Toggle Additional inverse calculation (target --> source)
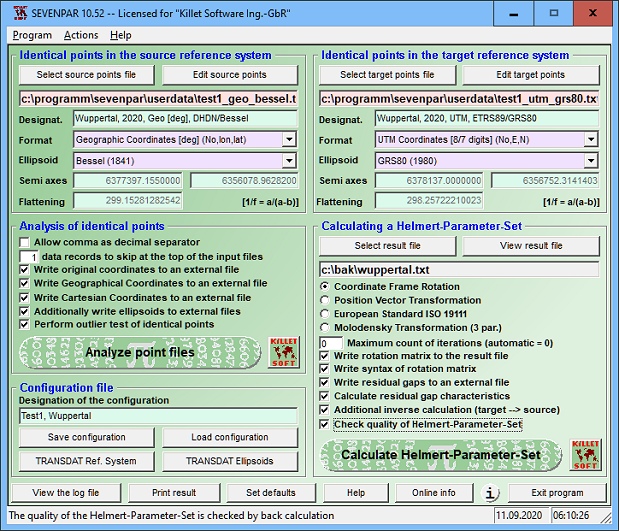The image size is (619, 531). tap(325, 410)
